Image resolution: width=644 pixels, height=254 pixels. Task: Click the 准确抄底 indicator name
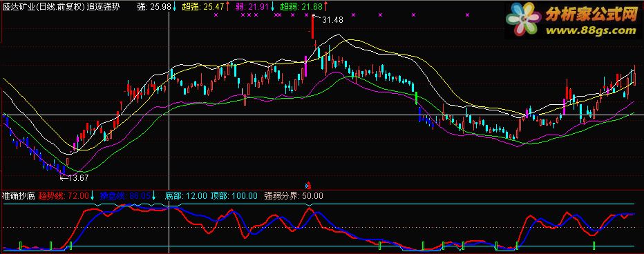point(19,196)
